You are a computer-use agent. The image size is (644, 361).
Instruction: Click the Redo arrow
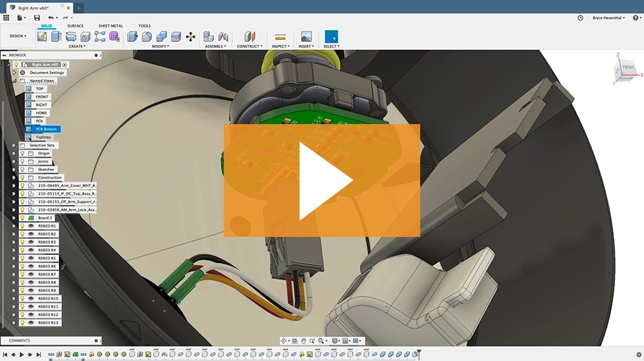[x=65, y=18]
